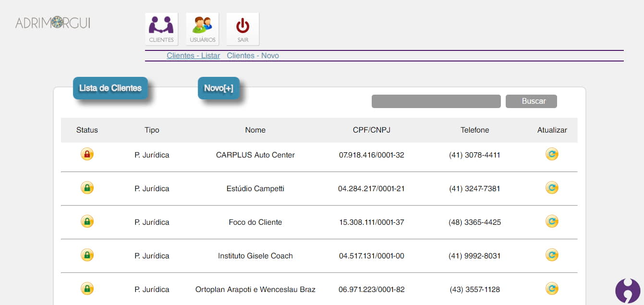
Task: Select the Lista de Clientes tab
Action: pos(110,88)
